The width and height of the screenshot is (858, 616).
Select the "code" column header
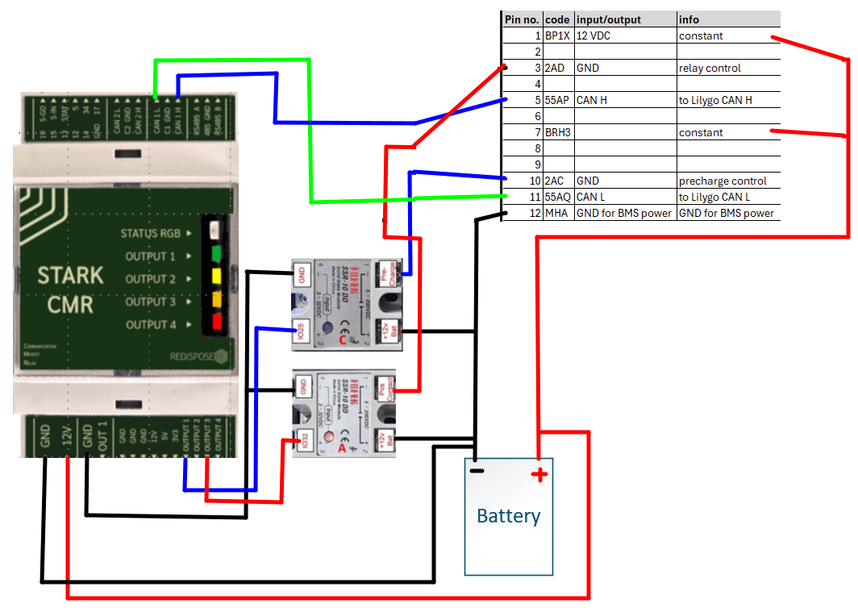(557, 19)
